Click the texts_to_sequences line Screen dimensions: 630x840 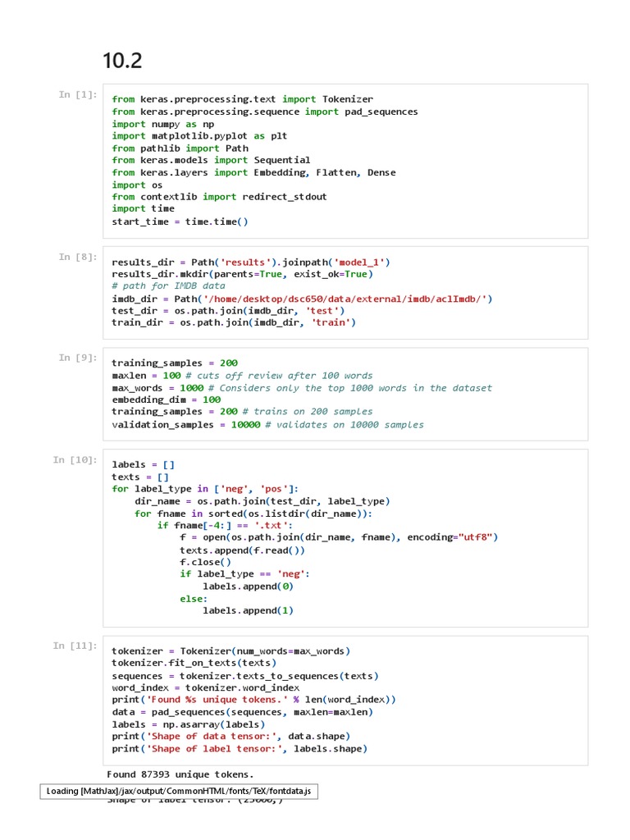tap(244, 676)
